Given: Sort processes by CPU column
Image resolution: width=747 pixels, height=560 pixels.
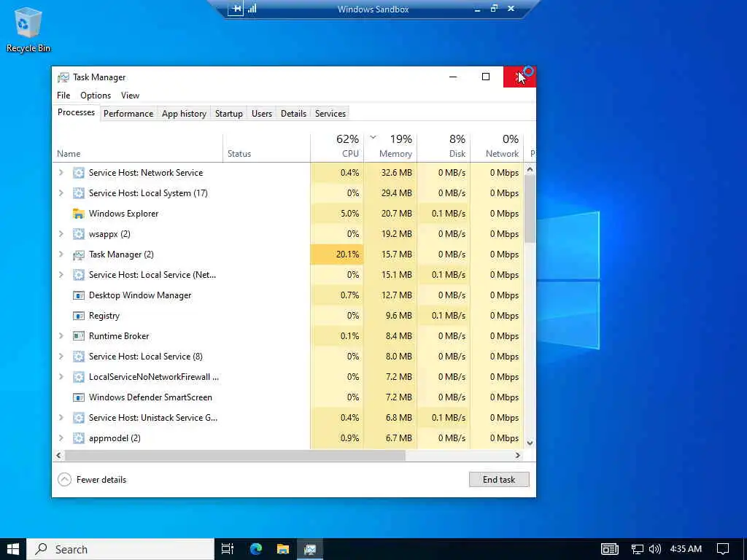Looking at the screenshot, I should (337, 147).
